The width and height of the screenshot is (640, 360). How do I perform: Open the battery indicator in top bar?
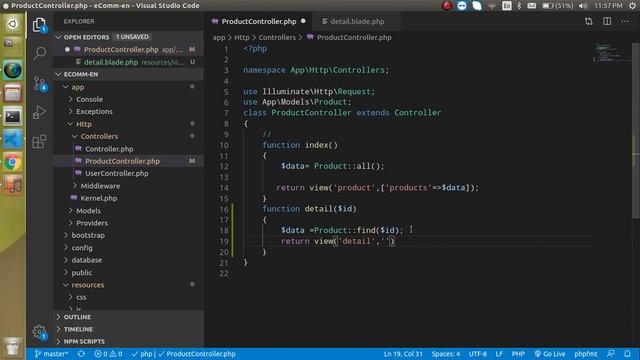pos(558,6)
